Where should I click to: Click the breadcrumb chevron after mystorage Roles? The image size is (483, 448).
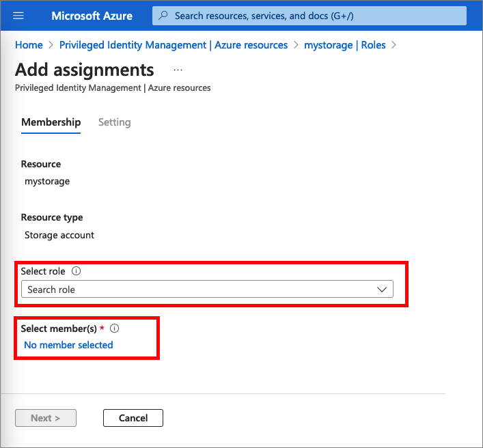coord(394,45)
